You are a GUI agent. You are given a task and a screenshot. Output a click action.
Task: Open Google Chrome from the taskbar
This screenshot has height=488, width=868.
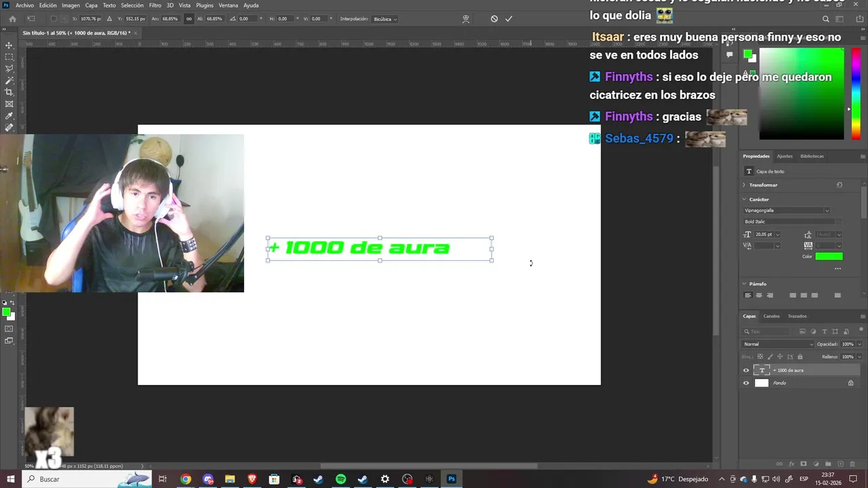click(185, 479)
